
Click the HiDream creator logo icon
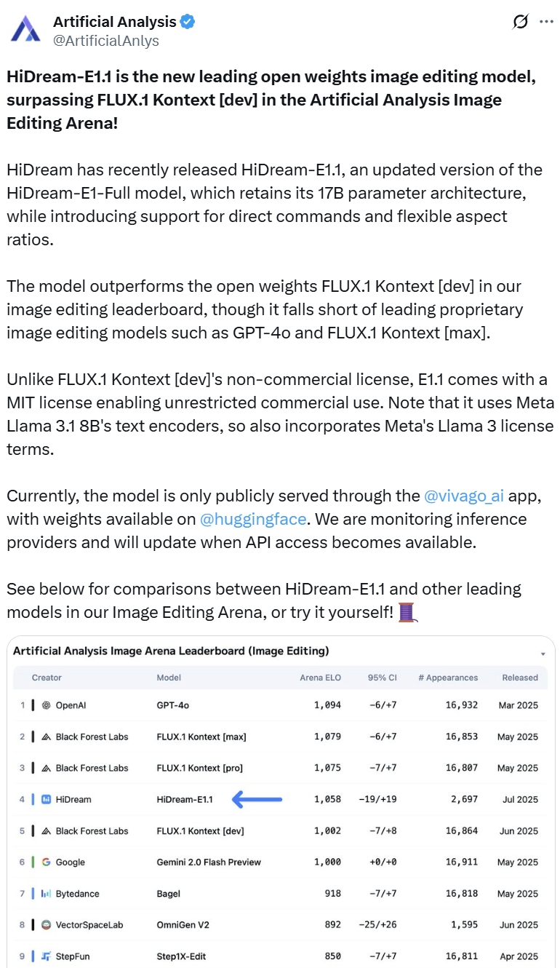click(46, 799)
